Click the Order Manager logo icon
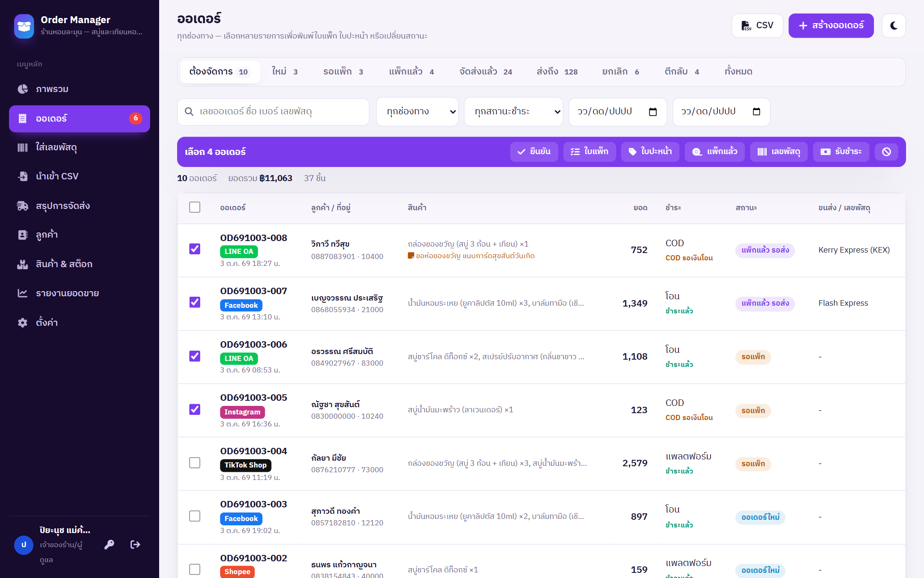The height and width of the screenshot is (578, 924). point(24,26)
